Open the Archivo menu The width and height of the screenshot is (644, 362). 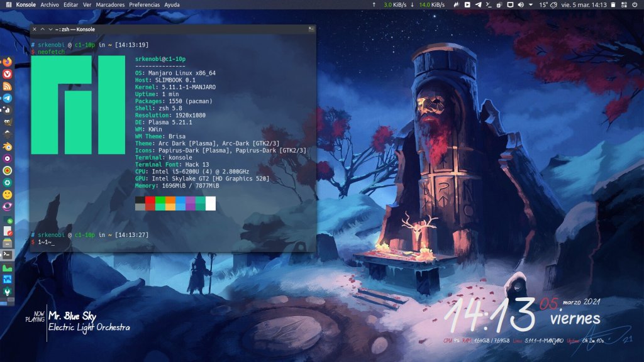(x=48, y=4)
